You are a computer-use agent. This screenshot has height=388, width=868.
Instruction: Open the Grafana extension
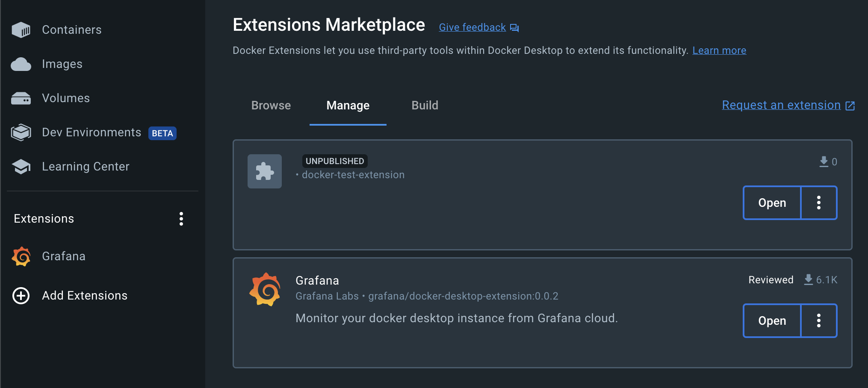pyautogui.click(x=772, y=320)
